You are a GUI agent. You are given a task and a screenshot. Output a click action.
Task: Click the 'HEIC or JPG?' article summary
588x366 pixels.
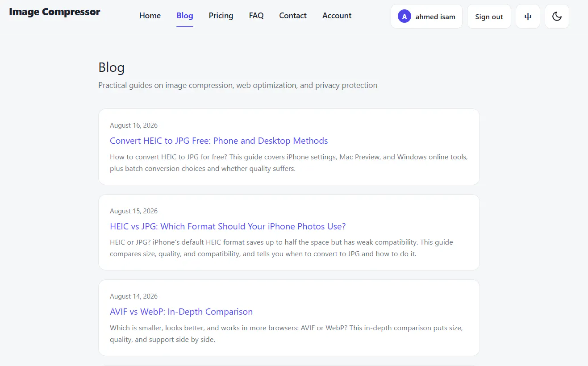281,248
